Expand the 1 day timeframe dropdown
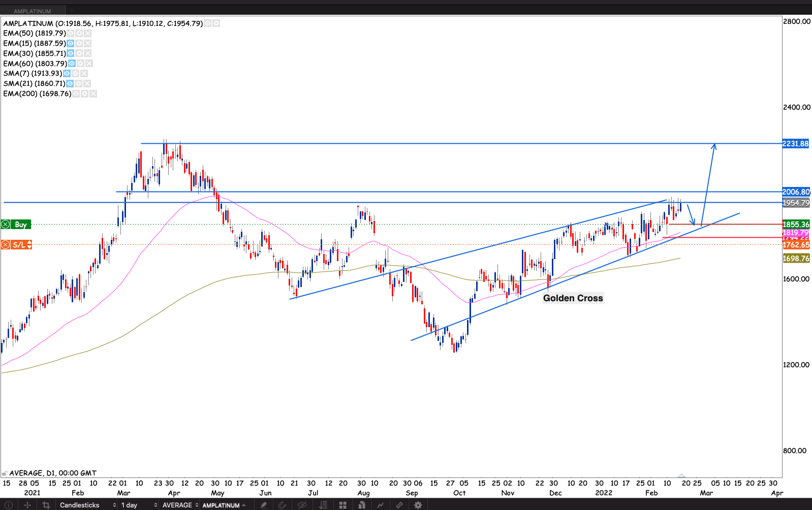 (x=139, y=505)
